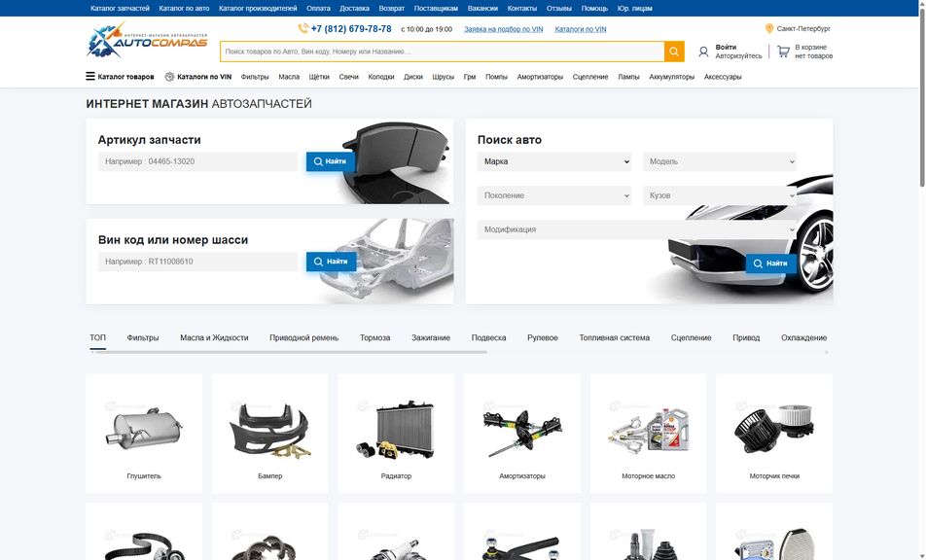Switch to the Рулевое tab
Viewport: 926px width, 560px height.
click(543, 337)
